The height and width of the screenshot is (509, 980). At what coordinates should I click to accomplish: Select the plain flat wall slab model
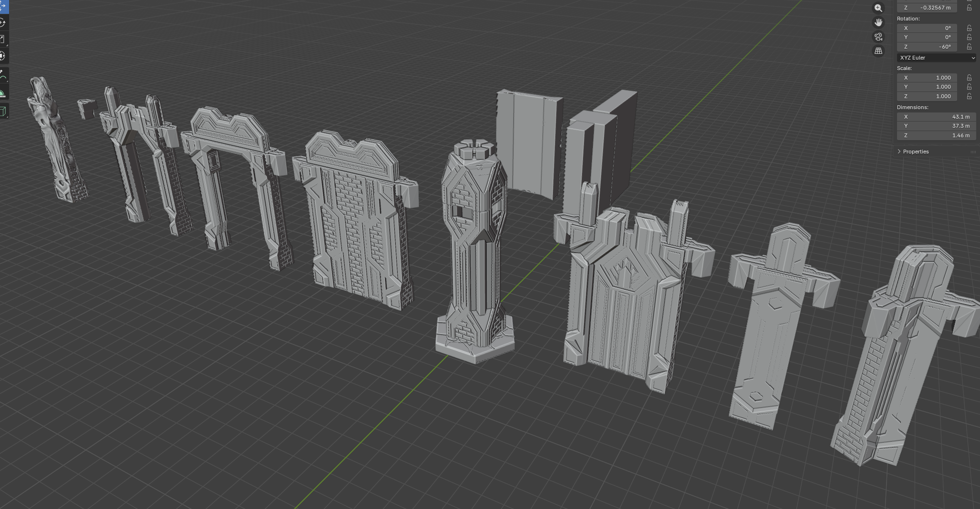click(529, 144)
